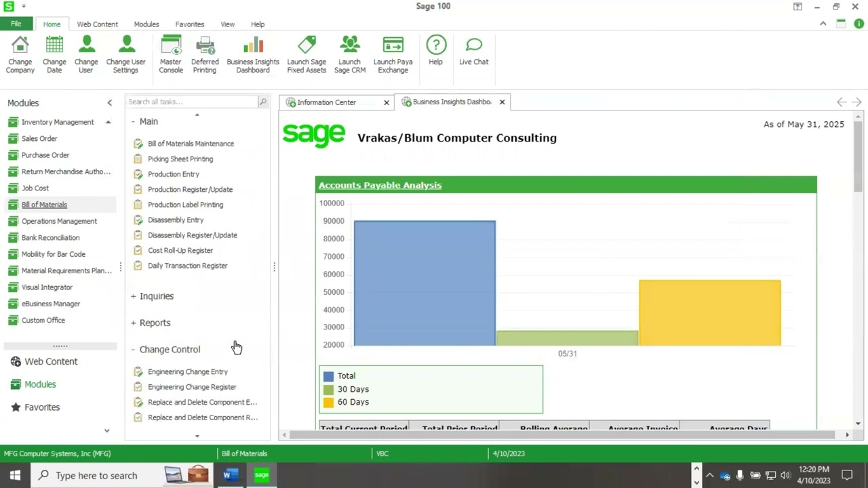This screenshot has height=488, width=868.
Task: Collapse the ribbon with chevron
Action: 823,24
